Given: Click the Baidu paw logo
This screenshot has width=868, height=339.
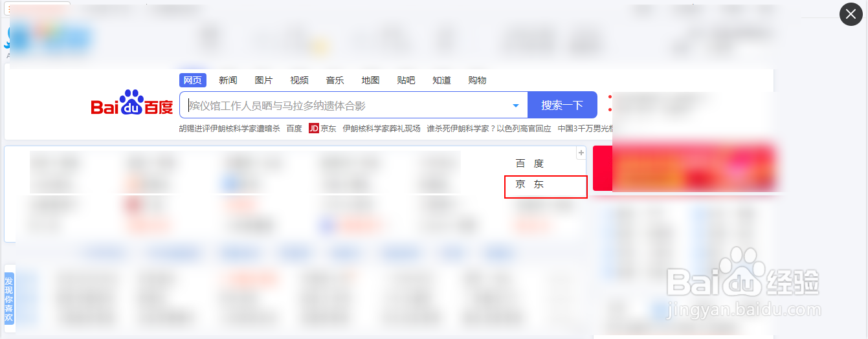Looking at the screenshot, I should [132, 104].
